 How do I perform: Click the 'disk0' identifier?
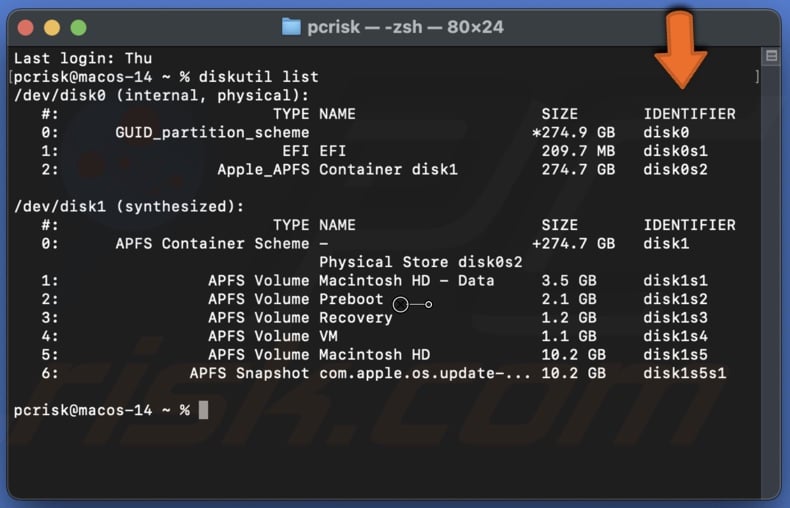pos(666,133)
